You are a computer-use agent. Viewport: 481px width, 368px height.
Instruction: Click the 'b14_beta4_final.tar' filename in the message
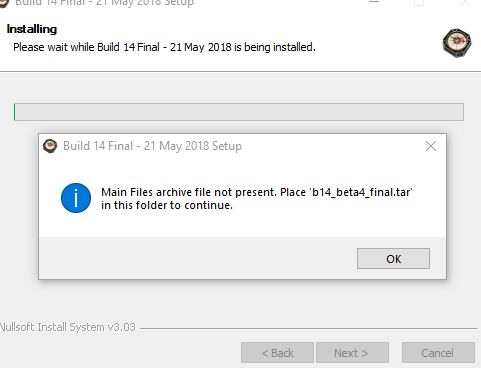[x=361, y=192]
